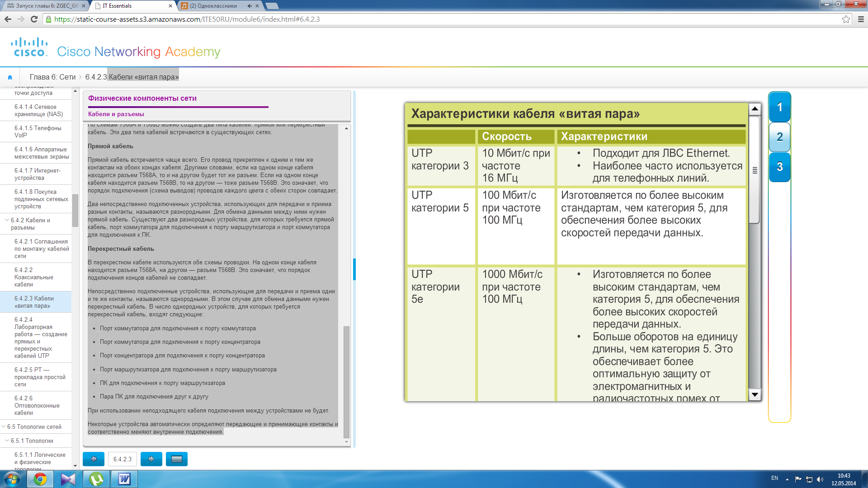Click the UTP категории 5e cell
868x488 pixels.
(441, 334)
